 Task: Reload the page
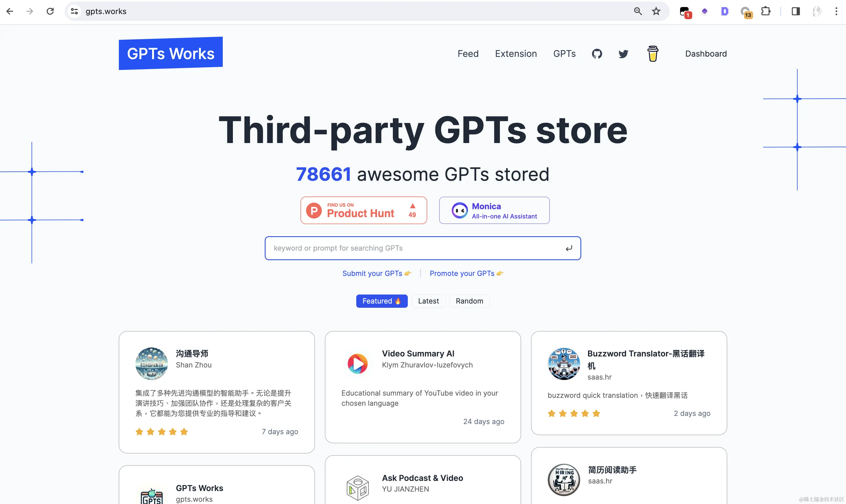tap(50, 11)
